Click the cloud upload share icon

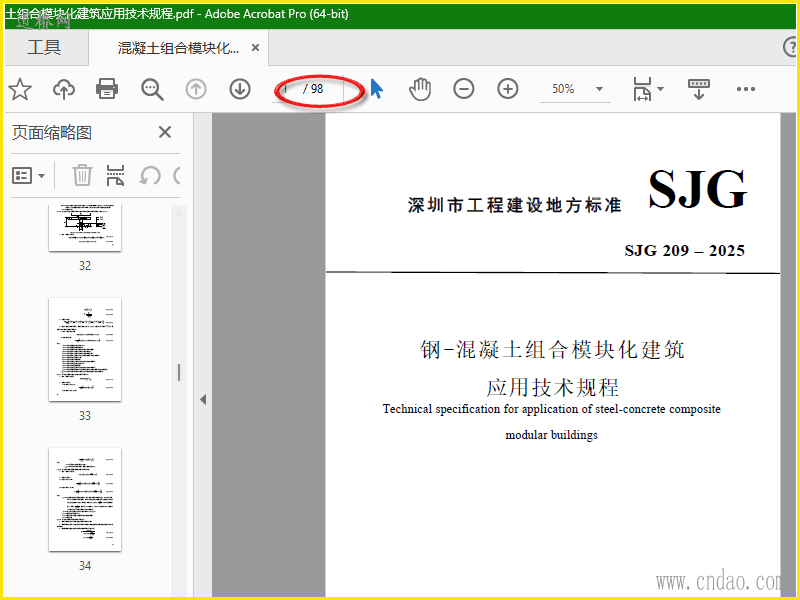(x=64, y=89)
